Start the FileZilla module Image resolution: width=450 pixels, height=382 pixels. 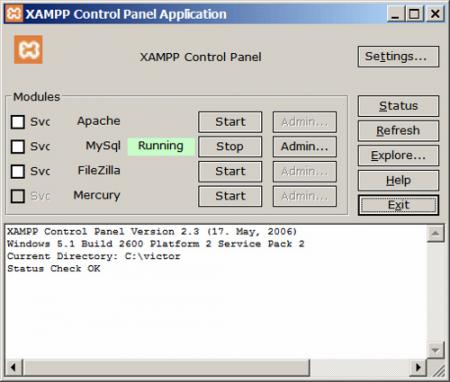tap(230, 171)
